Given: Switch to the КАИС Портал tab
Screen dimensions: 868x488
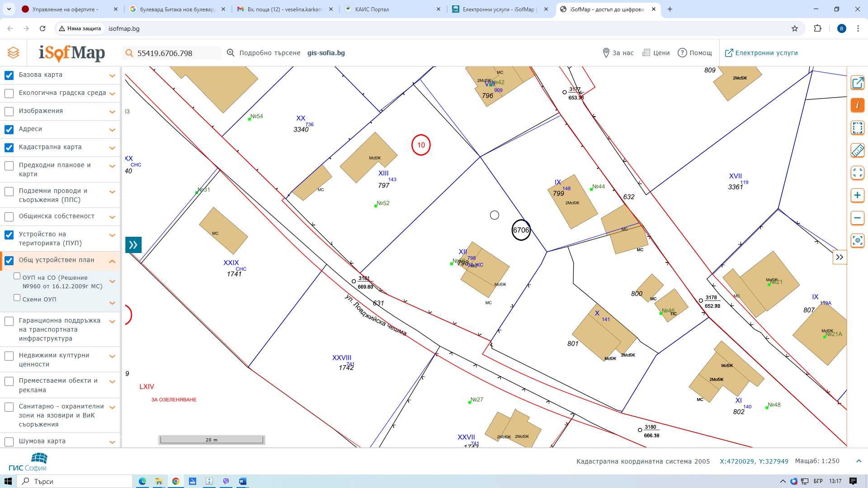Looking at the screenshot, I should click(x=392, y=9).
